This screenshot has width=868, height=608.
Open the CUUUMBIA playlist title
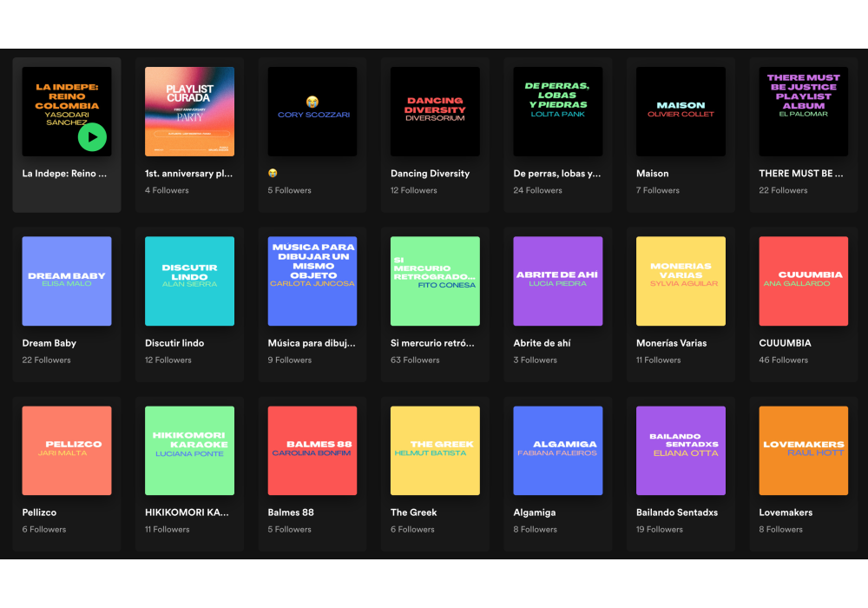pos(785,343)
